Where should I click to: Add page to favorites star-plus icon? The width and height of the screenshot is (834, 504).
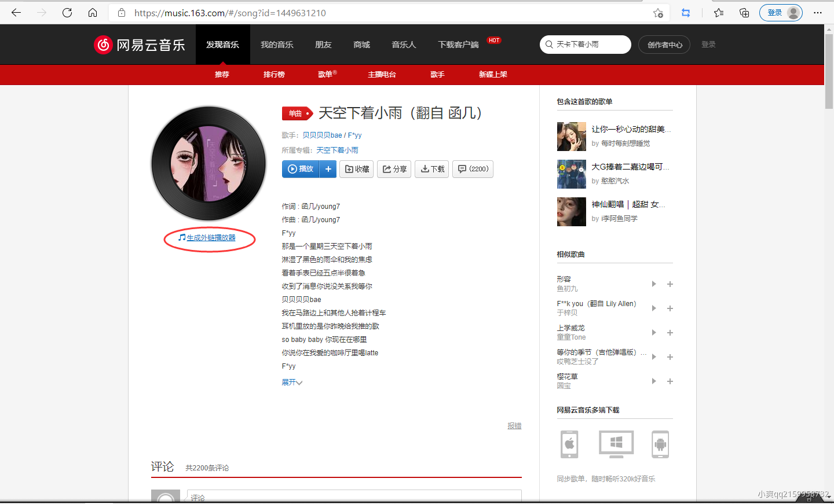[x=658, y=13]
